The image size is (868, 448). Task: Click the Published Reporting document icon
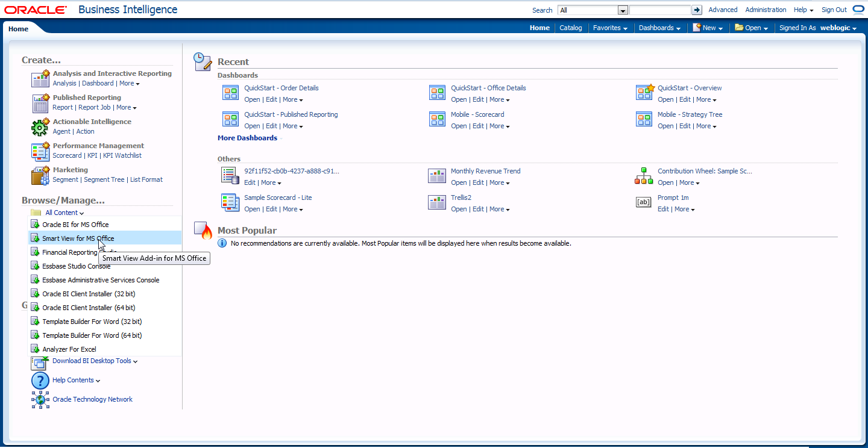coord(40,102)
